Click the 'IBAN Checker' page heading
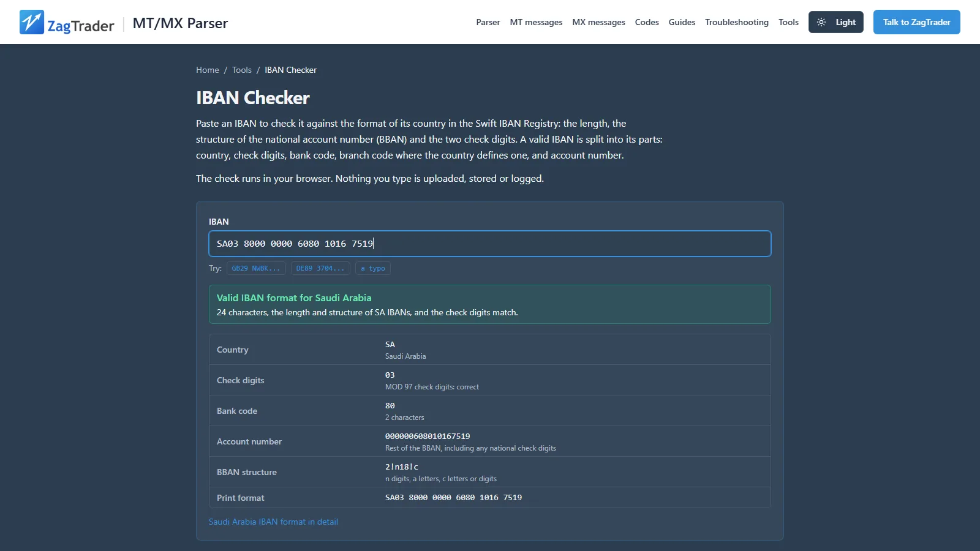The width and height of the screenshot is (980, 551). pos(253,98)
